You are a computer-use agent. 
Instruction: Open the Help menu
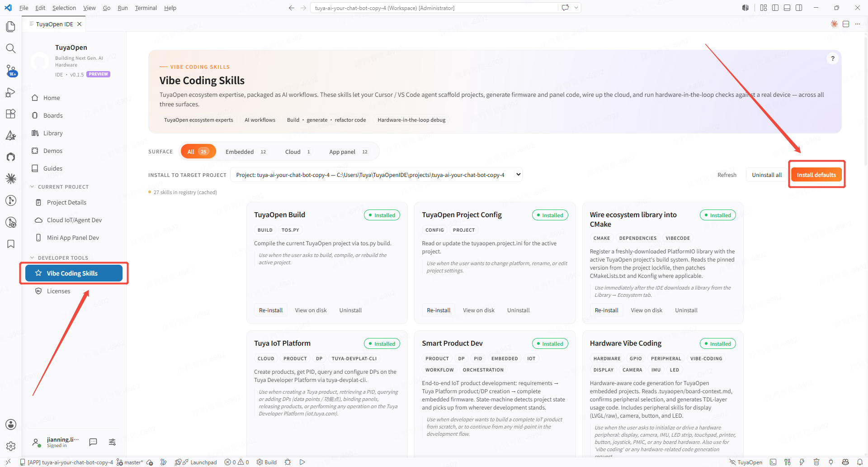(x=170, y=8)
